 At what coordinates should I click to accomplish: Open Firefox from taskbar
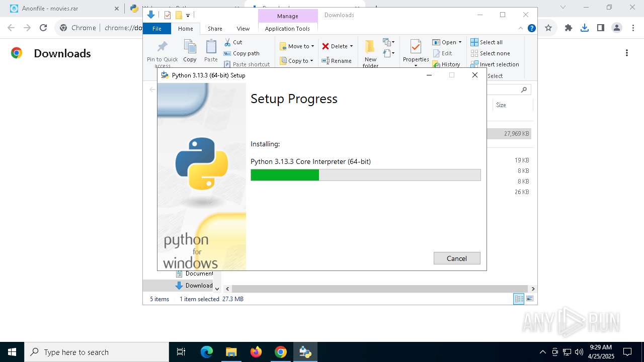click(x=256, y=352)
